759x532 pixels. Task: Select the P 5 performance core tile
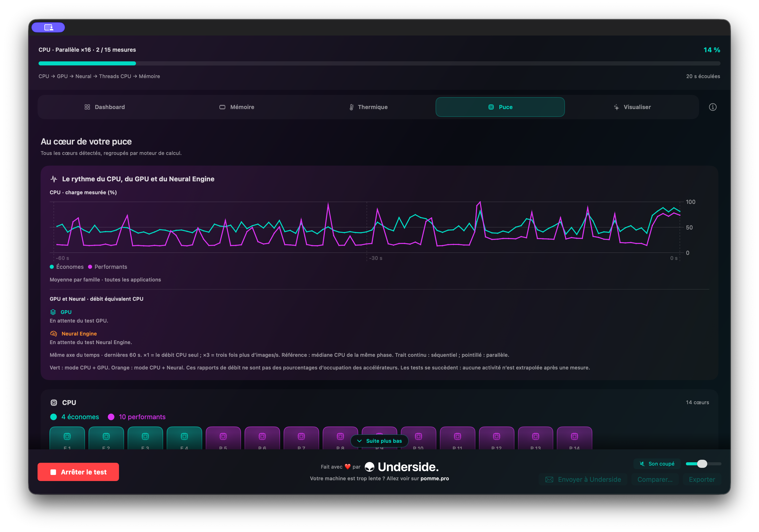[223, 438]
